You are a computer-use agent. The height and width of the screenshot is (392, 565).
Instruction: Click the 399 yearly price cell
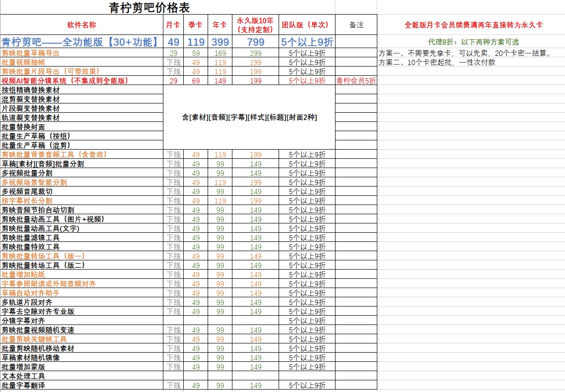tap(220, 42)
